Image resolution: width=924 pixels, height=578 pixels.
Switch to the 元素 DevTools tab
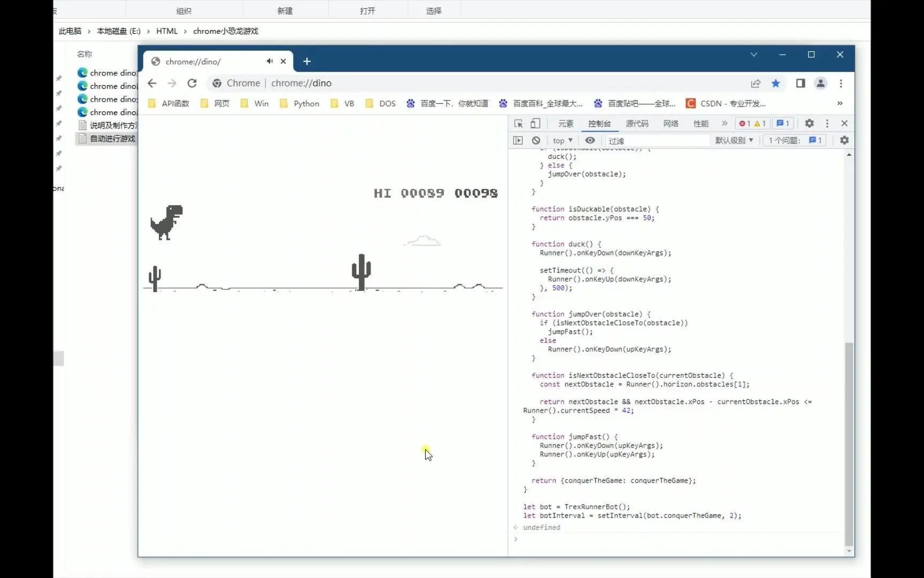coord(566,124)
